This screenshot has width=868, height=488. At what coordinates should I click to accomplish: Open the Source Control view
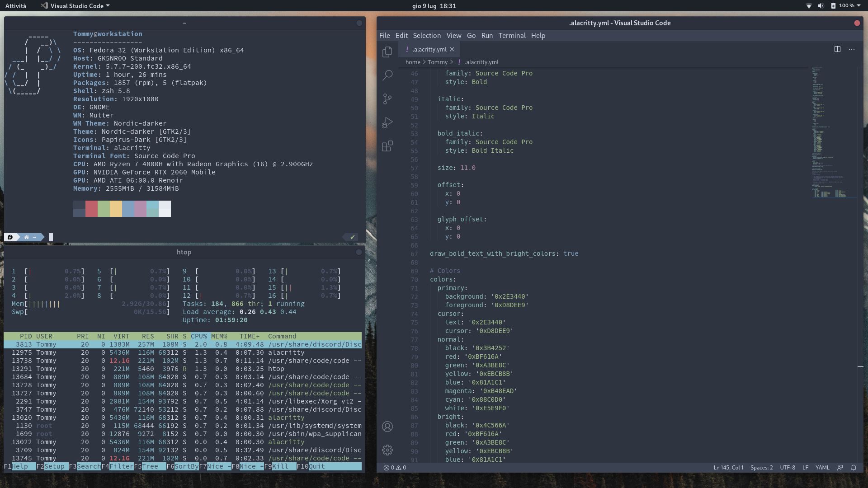point(387,99)
